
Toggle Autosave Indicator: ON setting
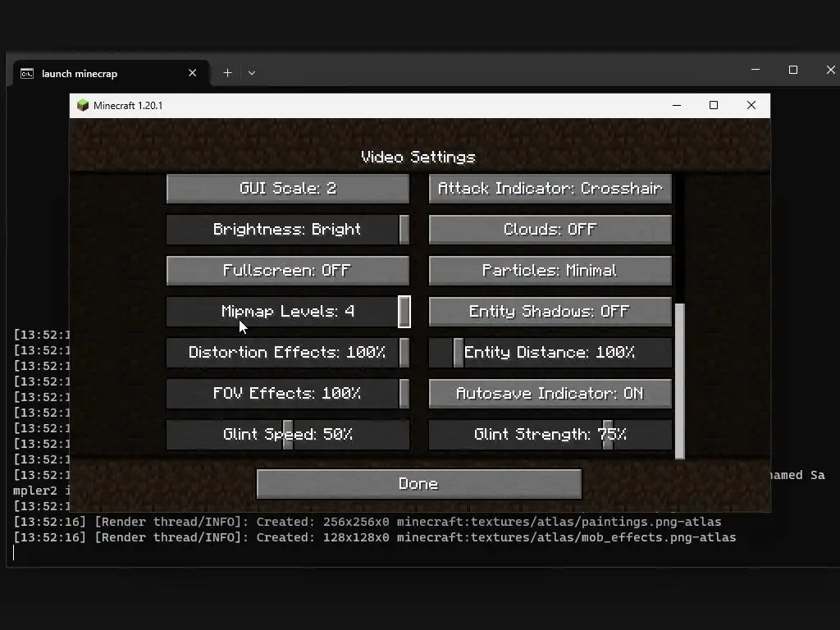click(x=550, y=393)
